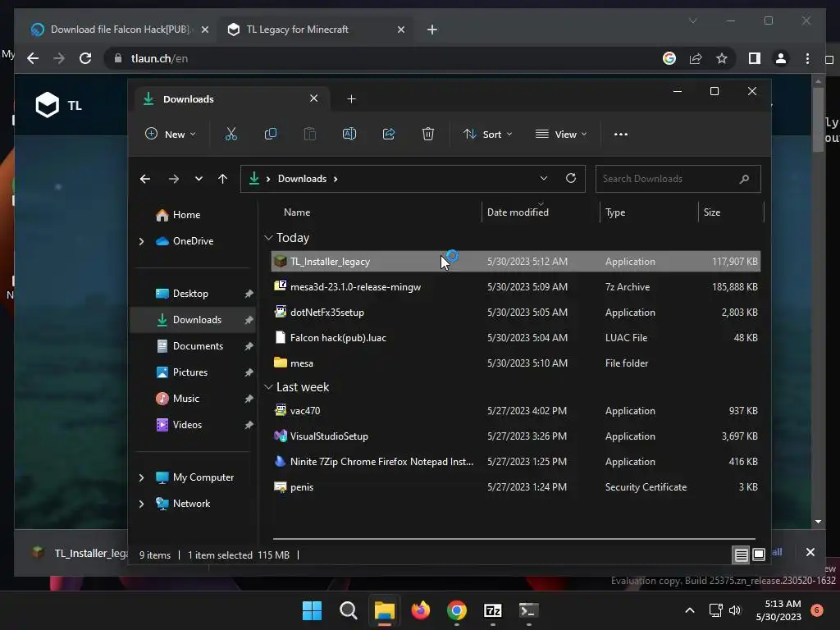The height and width of the screenshot is (630, 840).
Task: Open the View dropdown
Action: click(x=561, y=134)
